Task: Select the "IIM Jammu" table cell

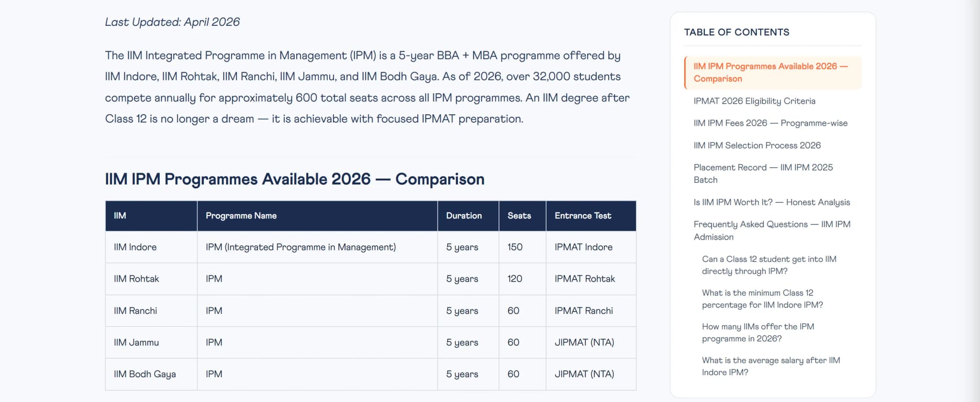Action: tap(151, 343)
